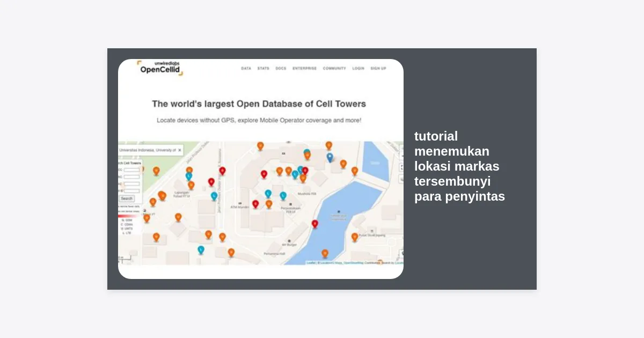644x338 pixels.
Task: Clear the Universitas Indonesia location search
Action: pyautogui.click(x=179, y=150)
